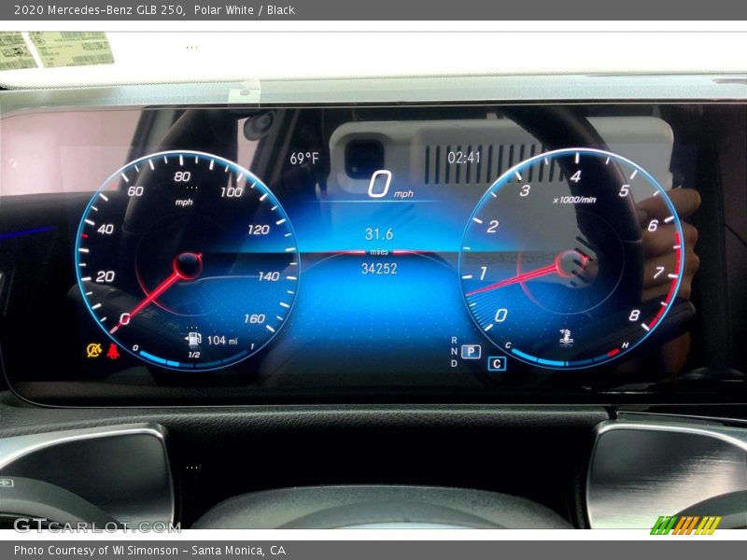Click the mph label inside the speedometer
The image size is (747, 560).
pos(184,202)
